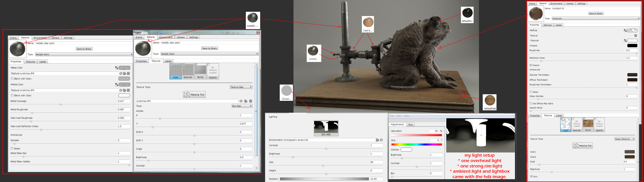The image size is (644, 182).
Task: Delete the Base Color texture with trash icon
Action: [x=128, y=73]
